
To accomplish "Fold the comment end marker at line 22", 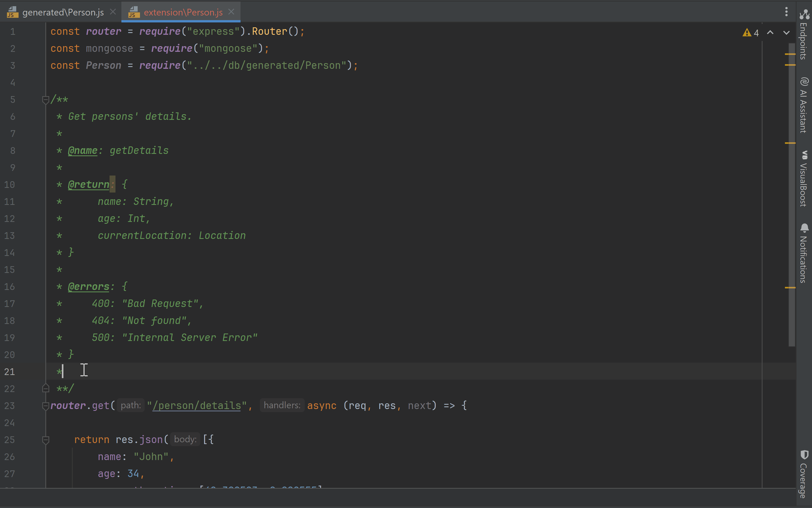I will 46,389.
